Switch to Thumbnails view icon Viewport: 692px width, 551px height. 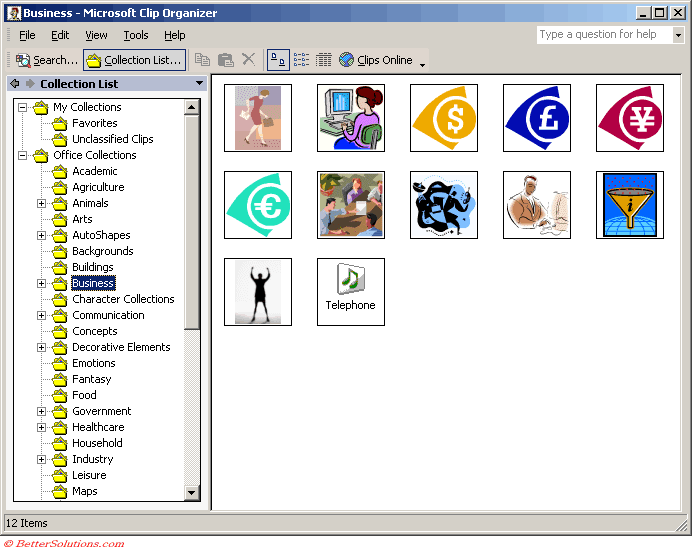pos(278,60)
